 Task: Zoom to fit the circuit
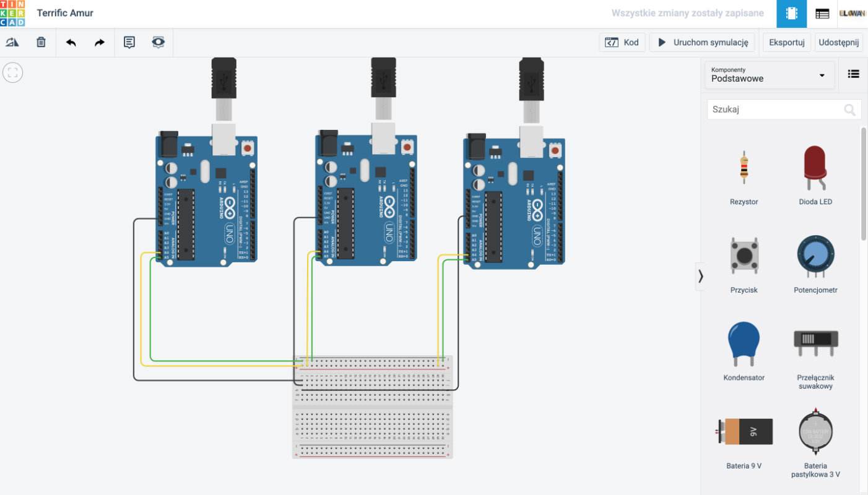13,72
